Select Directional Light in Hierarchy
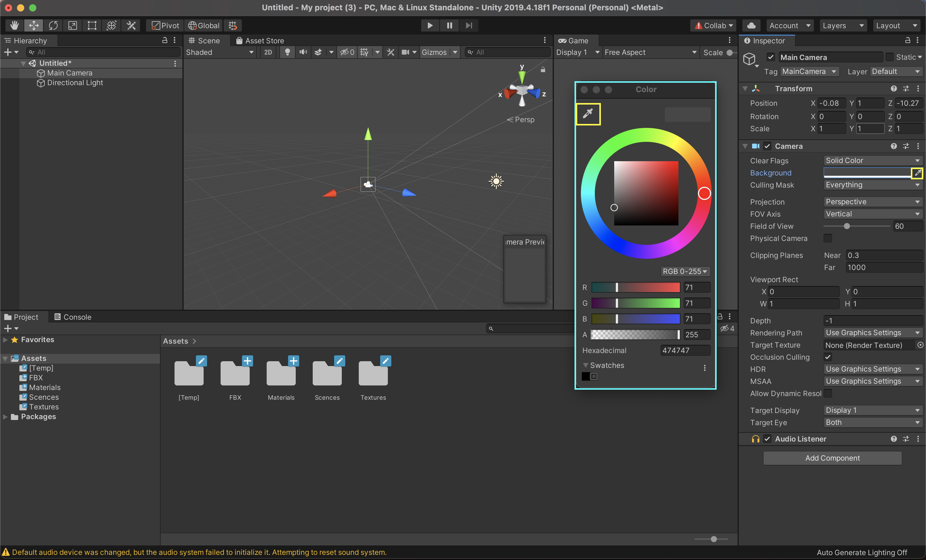The image size is (926, 560). point(75,83)
